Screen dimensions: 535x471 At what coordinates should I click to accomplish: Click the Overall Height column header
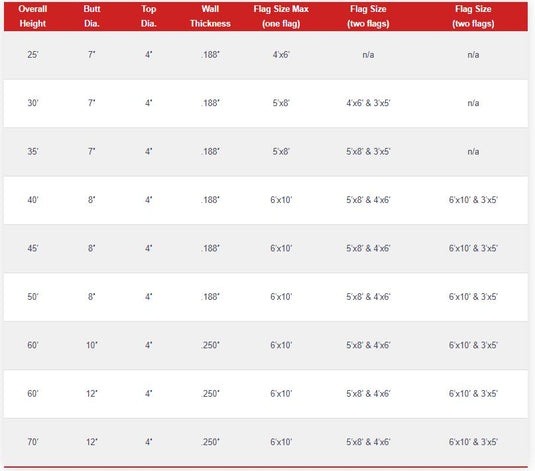pos(33,16)
